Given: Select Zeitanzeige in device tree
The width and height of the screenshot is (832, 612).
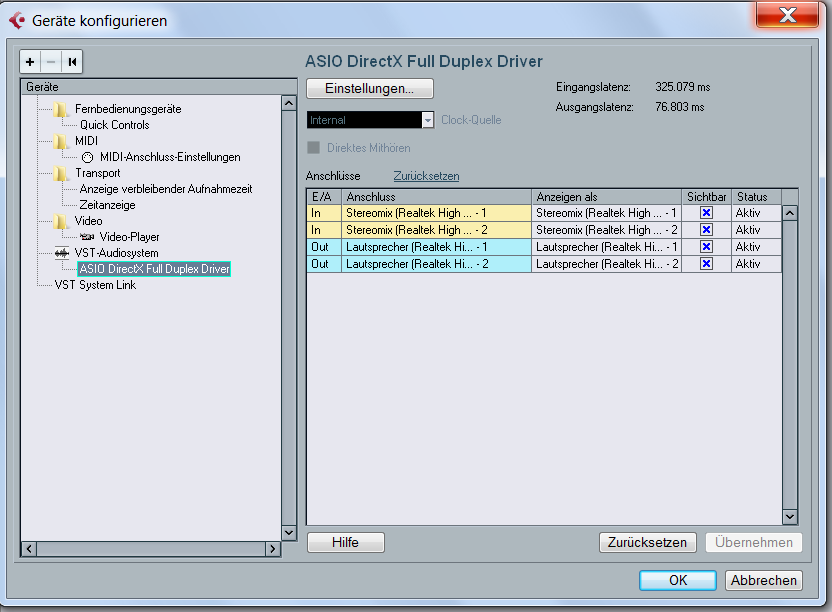Looking at the screenshot, I should click(x=107, y=205).
